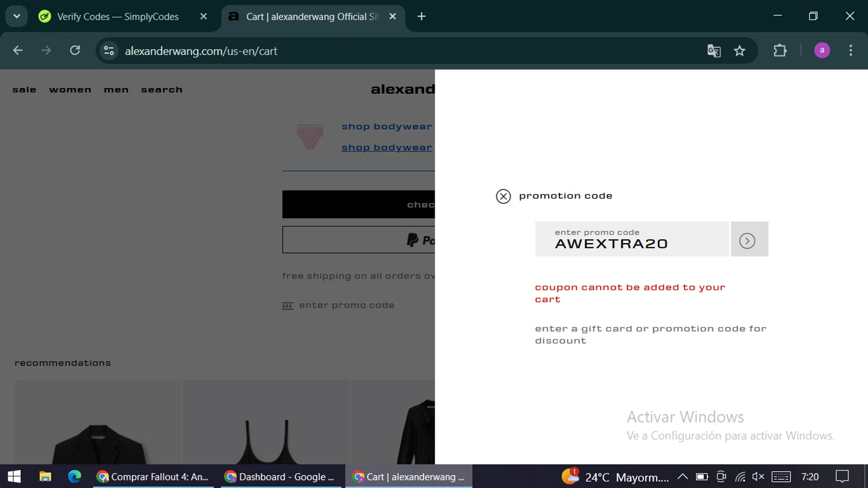
Task: Open the network Wi-Fi settings icon
Action: coord(740,476)
